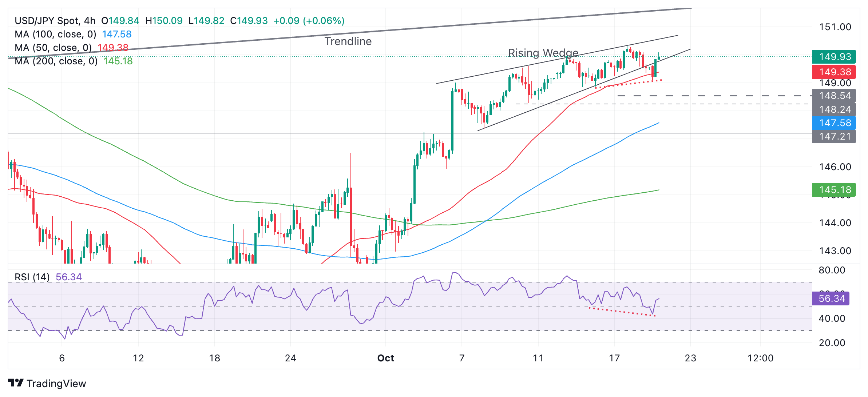This screenshot has height=397, width=868.
Task: Select the RSI (14) indicator legend
Action: point(32,277)
